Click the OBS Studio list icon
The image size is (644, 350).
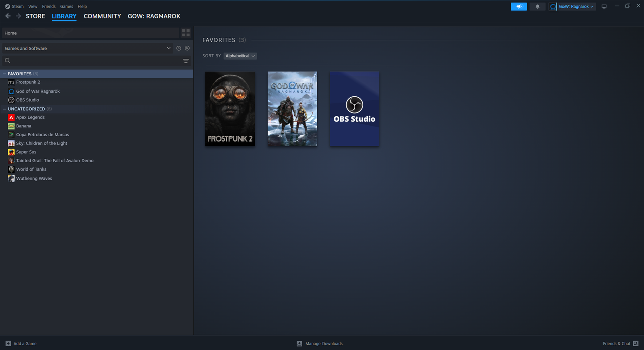(11, 100)
